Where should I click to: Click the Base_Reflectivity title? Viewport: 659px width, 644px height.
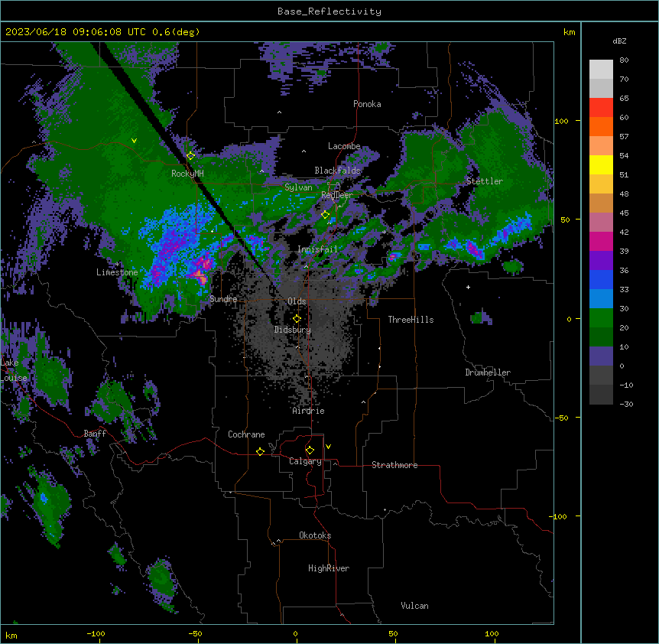point(329,11)
